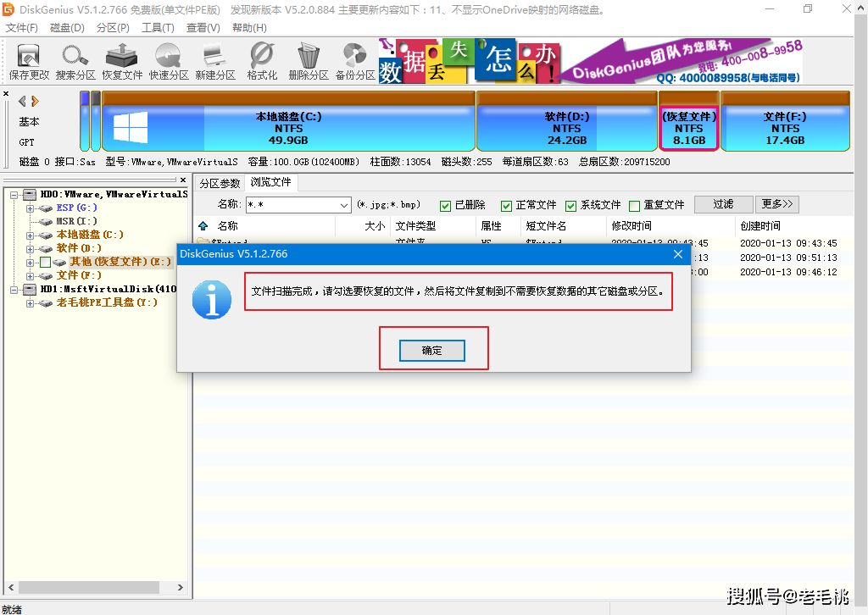Click the tree scrollbar right arrow
This screenshot has height=615, width=868.
click(180, 587)
